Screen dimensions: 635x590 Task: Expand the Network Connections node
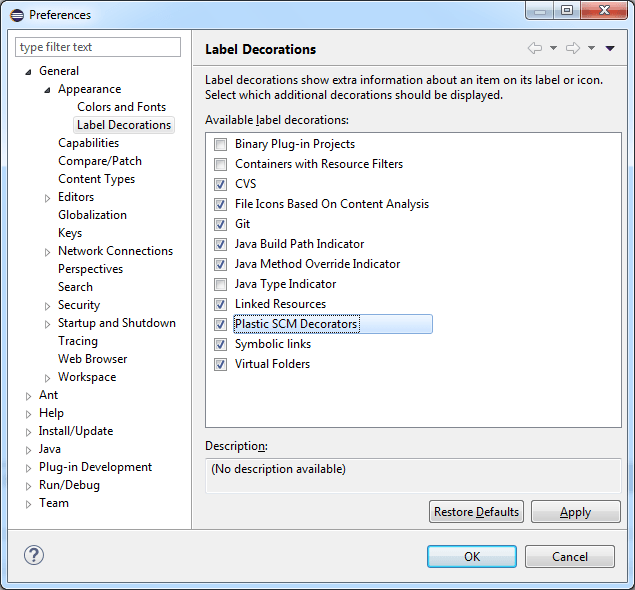[x=47, y=252]
